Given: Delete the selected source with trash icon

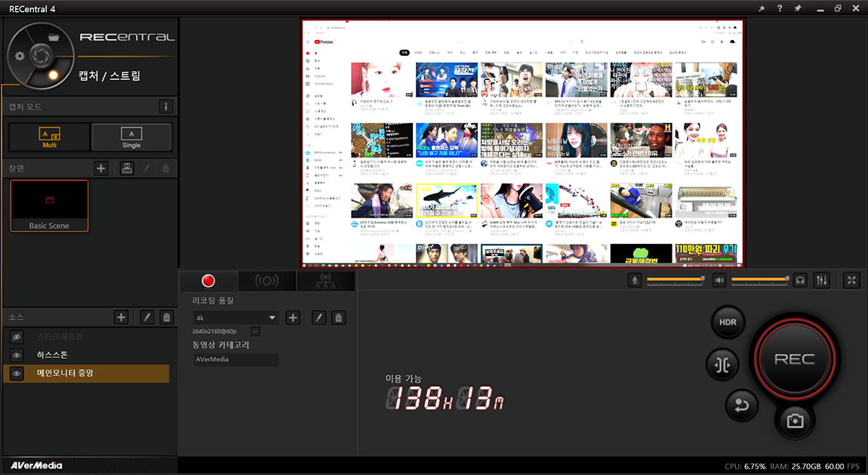Looking at the screenshot, I should coord(166,317).
